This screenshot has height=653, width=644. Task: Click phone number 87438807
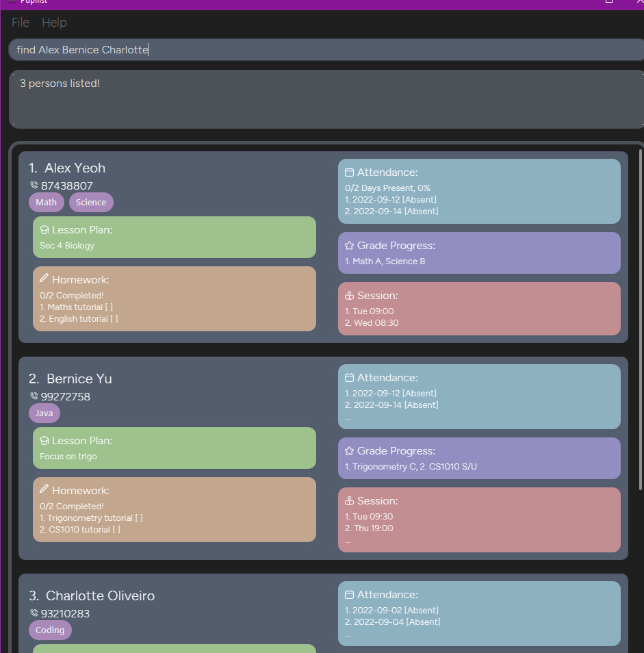[x=67, y=185]
